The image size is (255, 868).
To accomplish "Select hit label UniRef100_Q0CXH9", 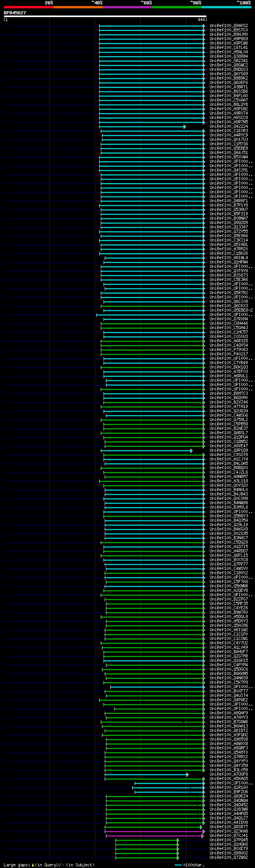I will tap(229, 498).
